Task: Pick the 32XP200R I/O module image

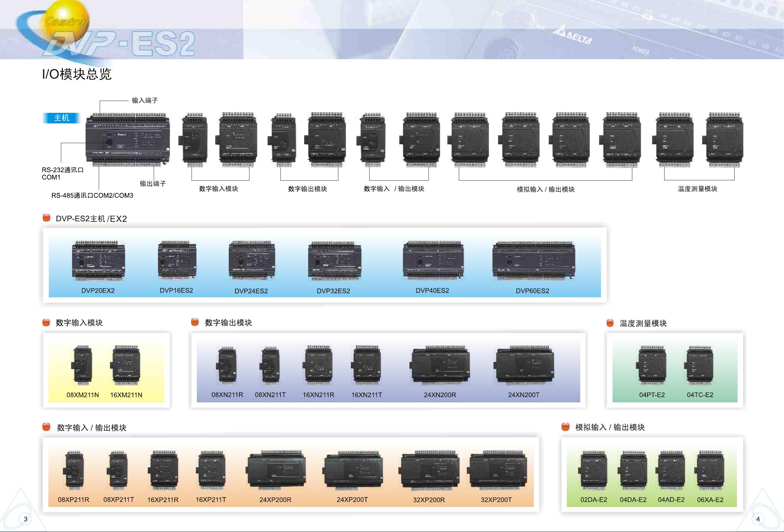Action: coord(429,470)
